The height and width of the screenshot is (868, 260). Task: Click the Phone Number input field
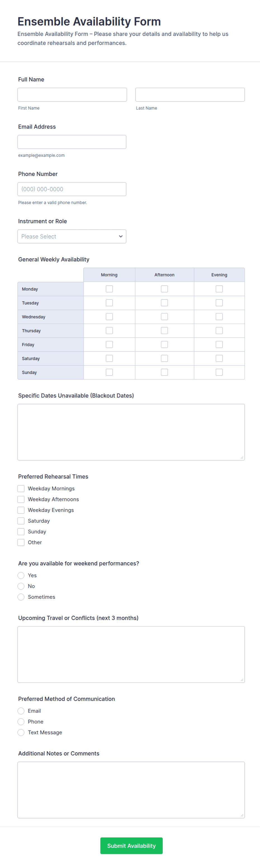(x=72, y=189)
